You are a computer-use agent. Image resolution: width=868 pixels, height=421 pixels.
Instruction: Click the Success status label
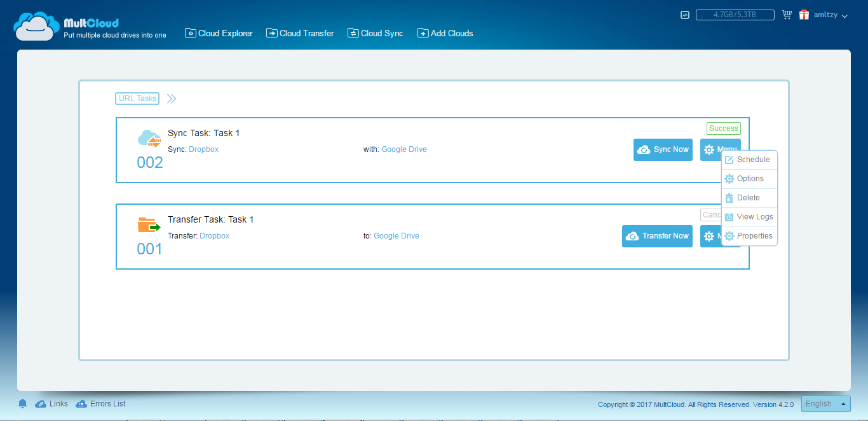click(x=724, y=128)
